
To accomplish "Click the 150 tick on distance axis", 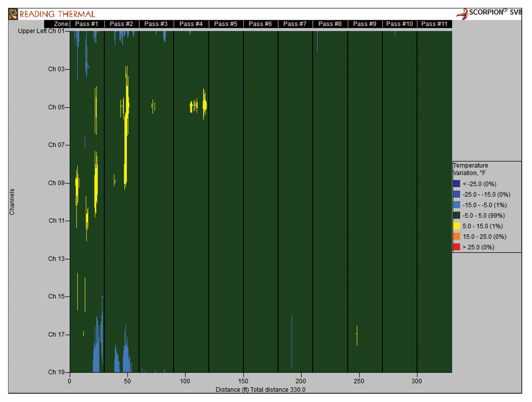I will (243, 381).
